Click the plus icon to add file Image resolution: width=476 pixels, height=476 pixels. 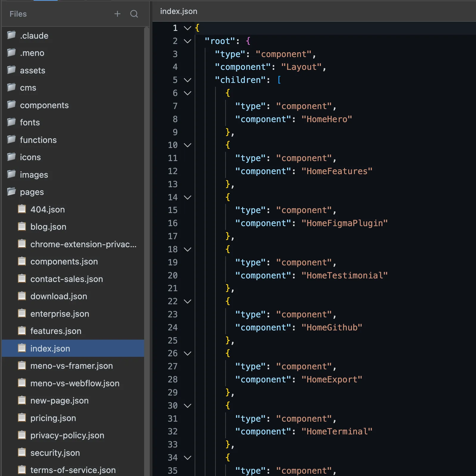click(117, 14)
